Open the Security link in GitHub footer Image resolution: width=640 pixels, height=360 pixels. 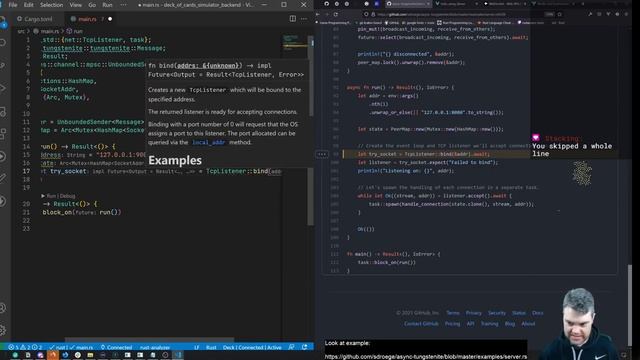tap(497, 313)
